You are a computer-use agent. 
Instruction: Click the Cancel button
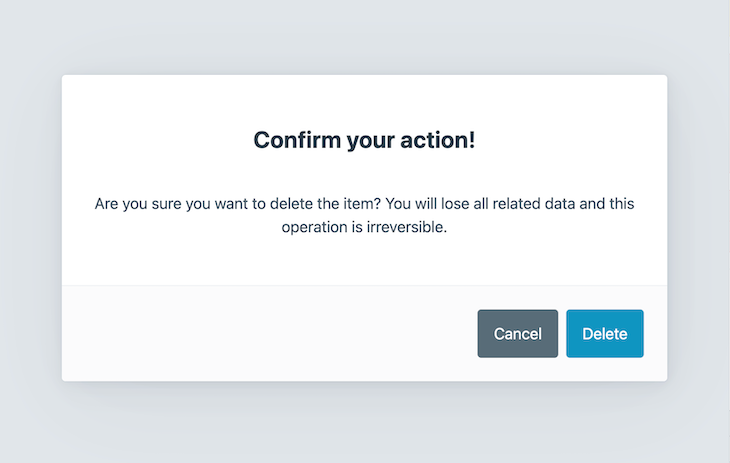(x=517, y=334)
